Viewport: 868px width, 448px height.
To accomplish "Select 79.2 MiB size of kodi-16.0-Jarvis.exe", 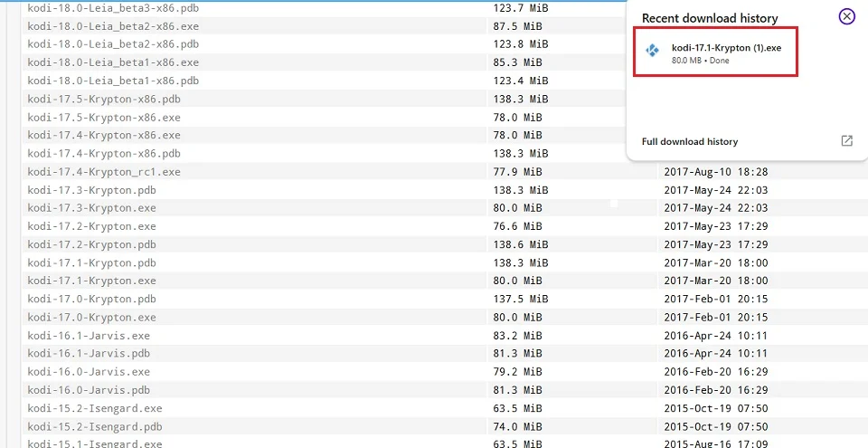I will pyautogui.click(x=517, y=371).
